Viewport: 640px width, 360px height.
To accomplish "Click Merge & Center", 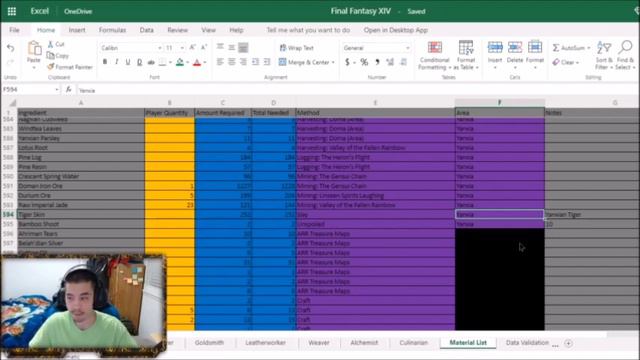I will 304,62.
